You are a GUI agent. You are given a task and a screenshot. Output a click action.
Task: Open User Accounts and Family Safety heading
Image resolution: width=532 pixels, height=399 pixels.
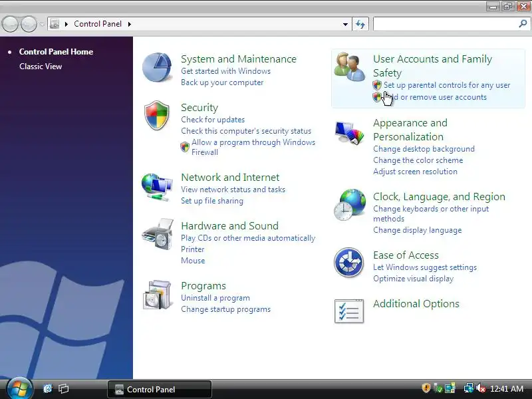(433, 66)
